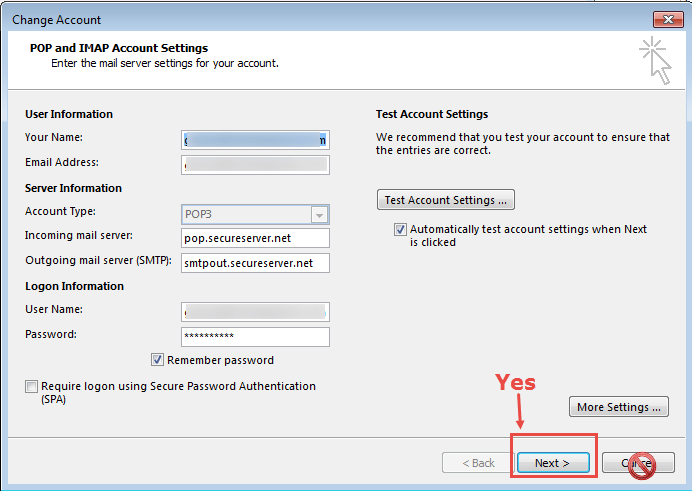Click the Outgoing mail server SMTP field
The image size is (692, 491).
[256, 263]
